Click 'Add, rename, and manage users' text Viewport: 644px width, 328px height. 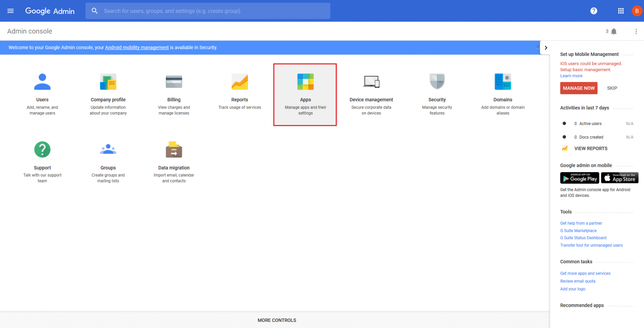click(42, 110)
